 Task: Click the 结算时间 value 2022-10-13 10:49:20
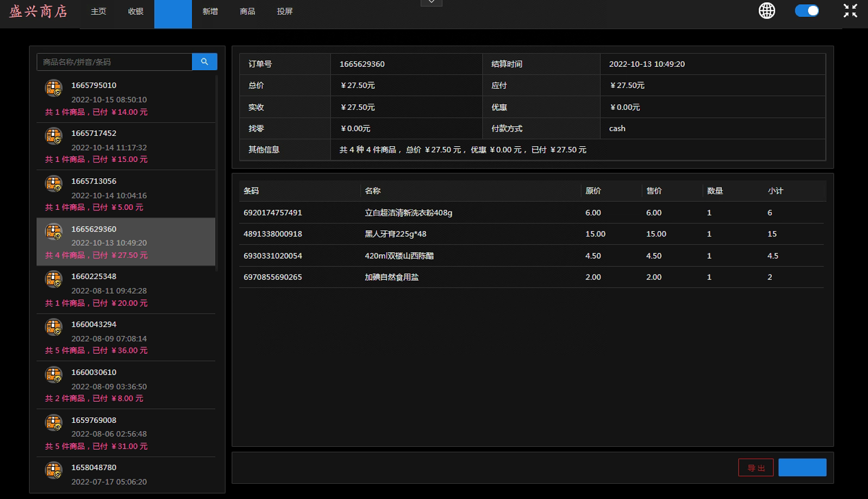pyautogui.click(x=647, y=64)
